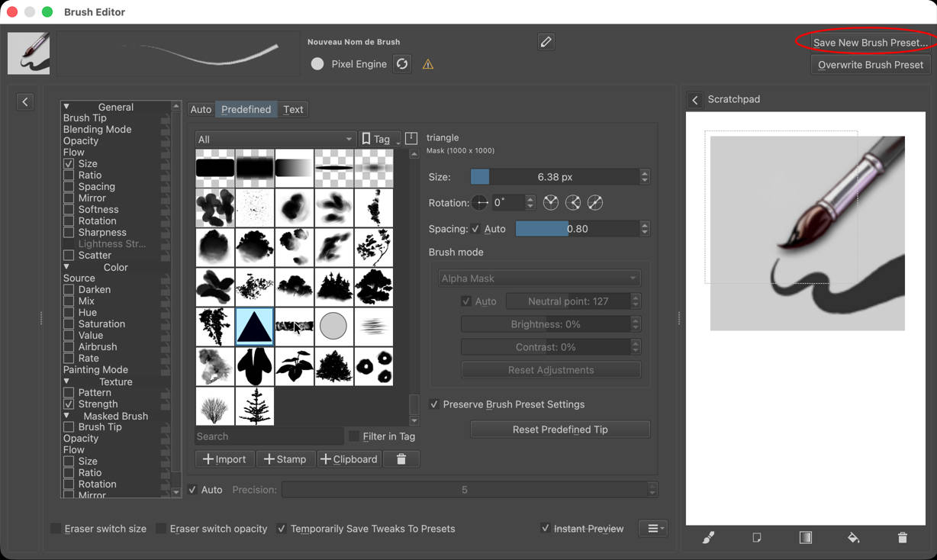Collapse the General settings section
The height and width of the screenshot is (560, 937).
(x=66, y=107)
